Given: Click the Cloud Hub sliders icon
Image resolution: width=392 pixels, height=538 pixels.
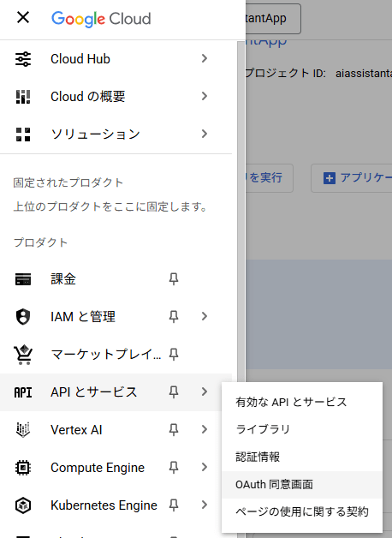Looking at the screenshot, I should [x=23, y=59].
